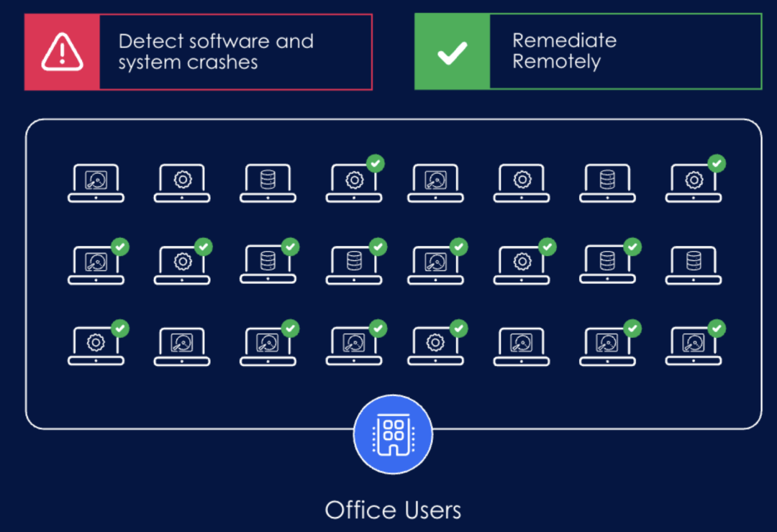Click check badge on top-right gear laptop
Image resolution: width=777 pixels, height=532 pixels.
tap(716, 164)
